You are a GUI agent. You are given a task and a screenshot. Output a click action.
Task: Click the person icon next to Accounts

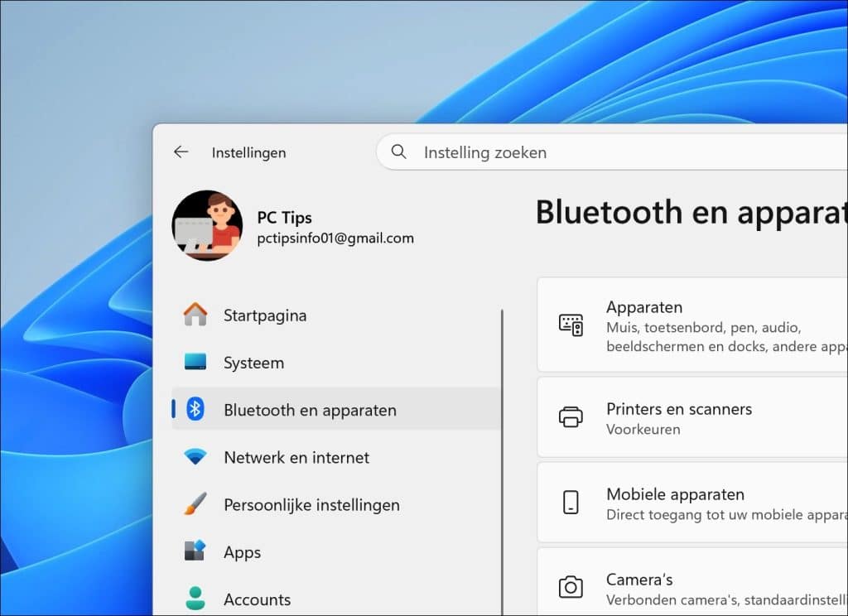pyautogui.click(x=194, y=599)
